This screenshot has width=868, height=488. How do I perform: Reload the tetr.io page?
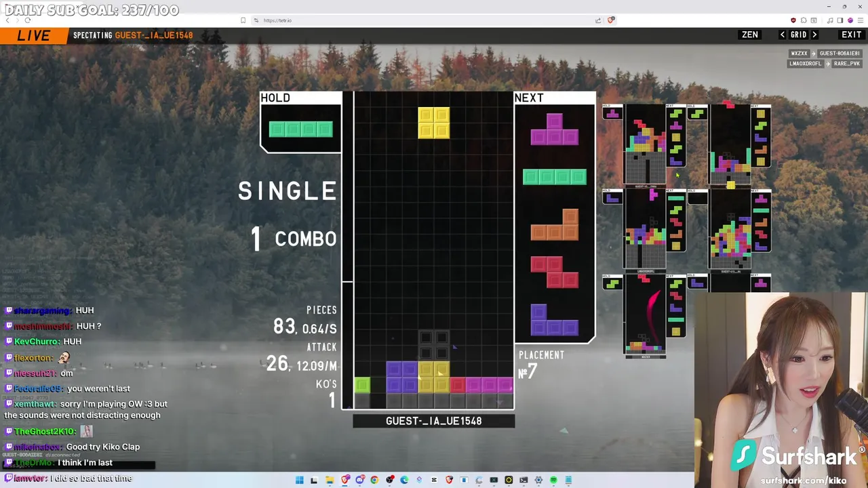pyautogui.click(x=28, y=20)
